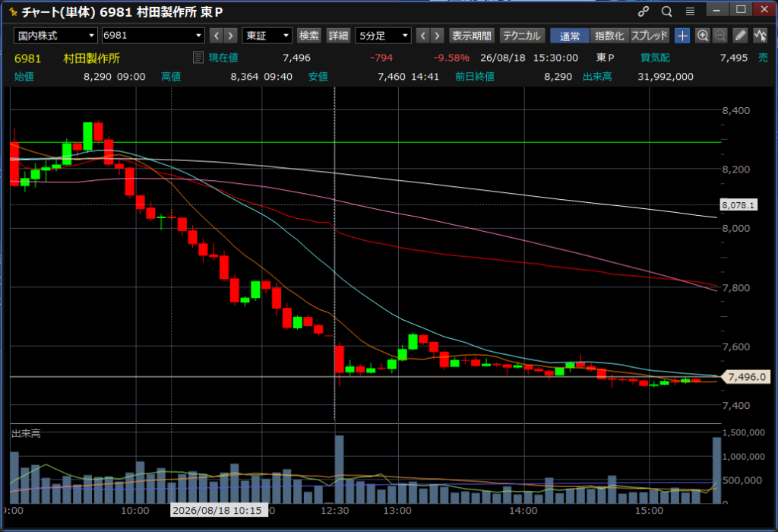Toggle the crosshair cursor button

[x=682, y=35]
